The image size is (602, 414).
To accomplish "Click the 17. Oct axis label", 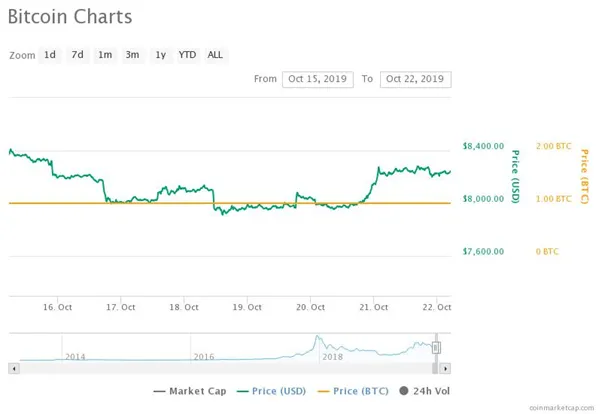I will tap(121, 307).
